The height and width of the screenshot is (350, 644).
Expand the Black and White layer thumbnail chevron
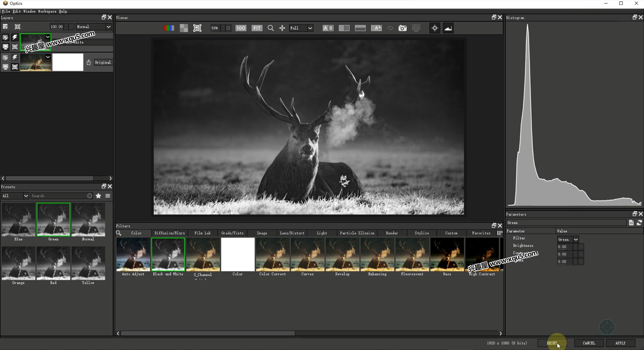point(48,37)
